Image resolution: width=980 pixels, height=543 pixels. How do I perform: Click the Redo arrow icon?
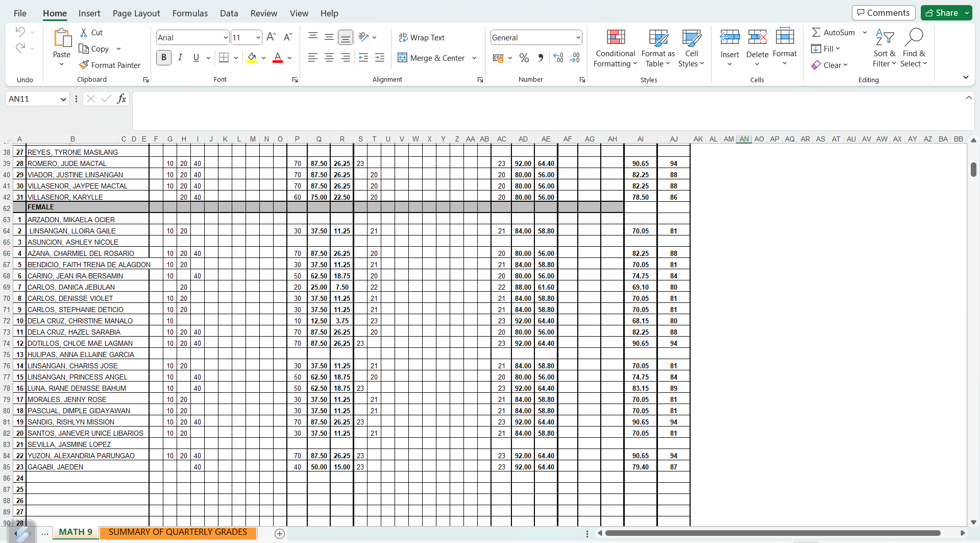[x=20, y=48]
